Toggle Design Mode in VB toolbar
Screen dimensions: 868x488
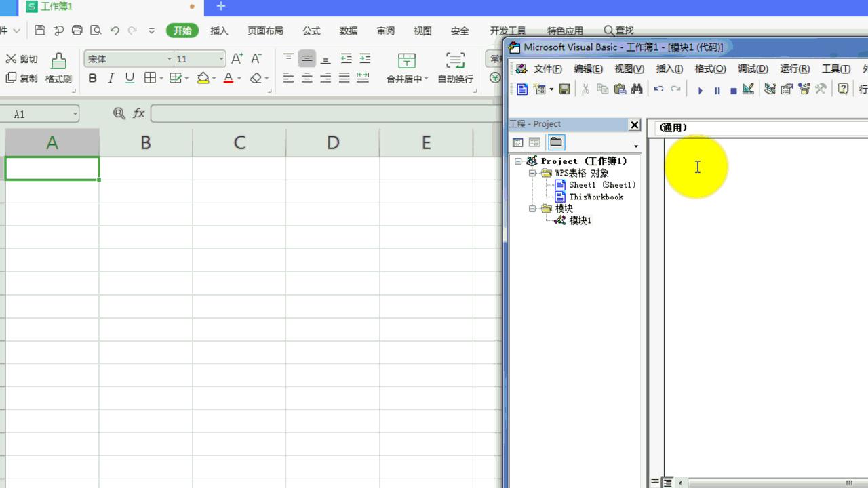[748, 89]
